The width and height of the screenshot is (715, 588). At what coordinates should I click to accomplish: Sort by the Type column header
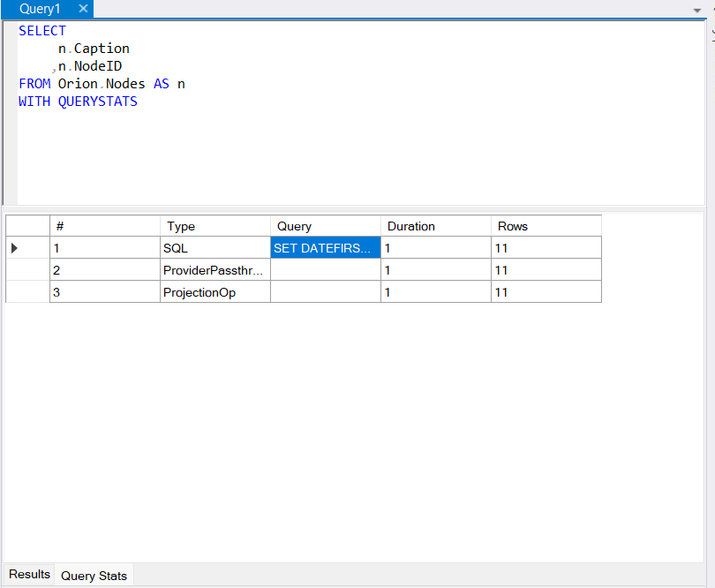[x=215, y=226]
